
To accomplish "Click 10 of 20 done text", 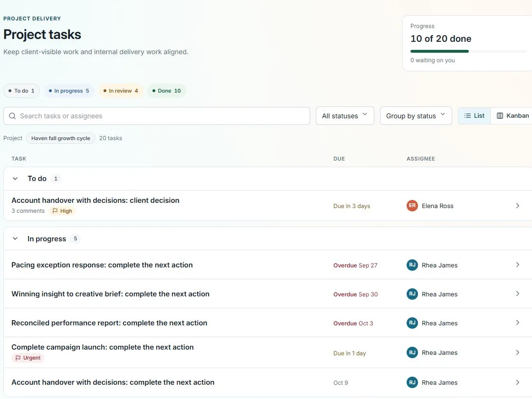I will tap(441, 38).
